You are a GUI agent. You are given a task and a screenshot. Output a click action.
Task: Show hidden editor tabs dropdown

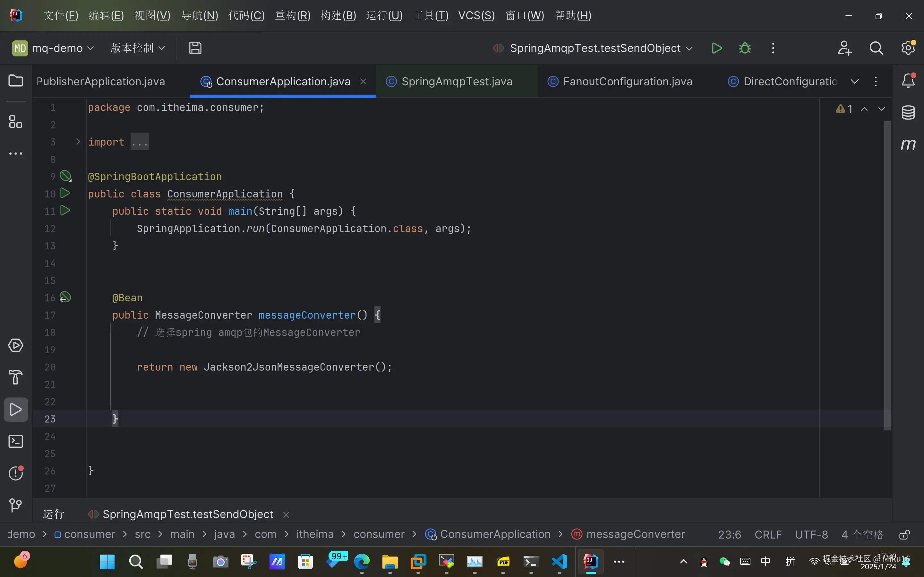tap(854, 81)
